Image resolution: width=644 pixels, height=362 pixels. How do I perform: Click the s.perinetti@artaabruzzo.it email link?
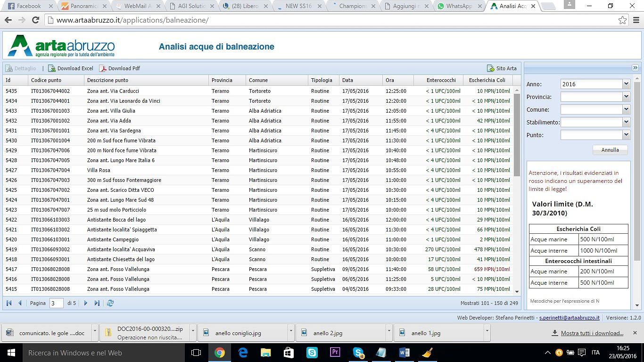569,318
